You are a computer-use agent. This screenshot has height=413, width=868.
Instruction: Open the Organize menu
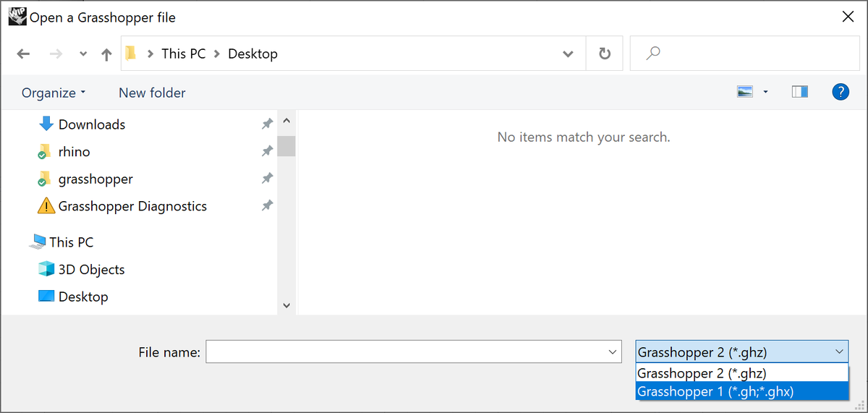click(x=54, y=93)
